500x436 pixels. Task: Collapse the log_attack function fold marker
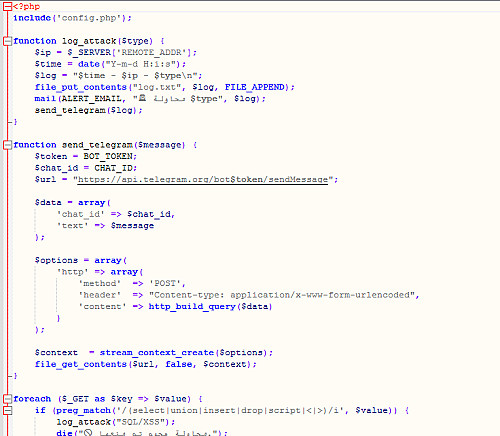pyautogui.click(x=7, y=41)
